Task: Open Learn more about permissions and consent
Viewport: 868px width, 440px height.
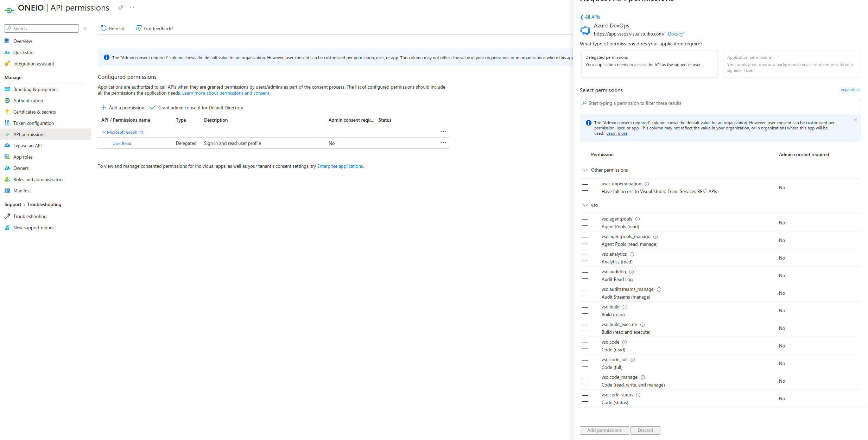Action: 226,93
